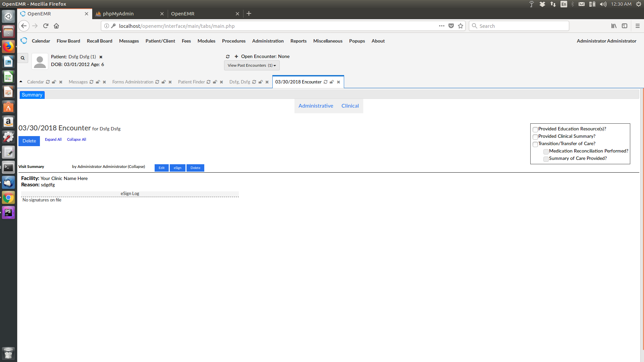Lock the Messages tab
The image size is (644, 362).
click(98, 82)
